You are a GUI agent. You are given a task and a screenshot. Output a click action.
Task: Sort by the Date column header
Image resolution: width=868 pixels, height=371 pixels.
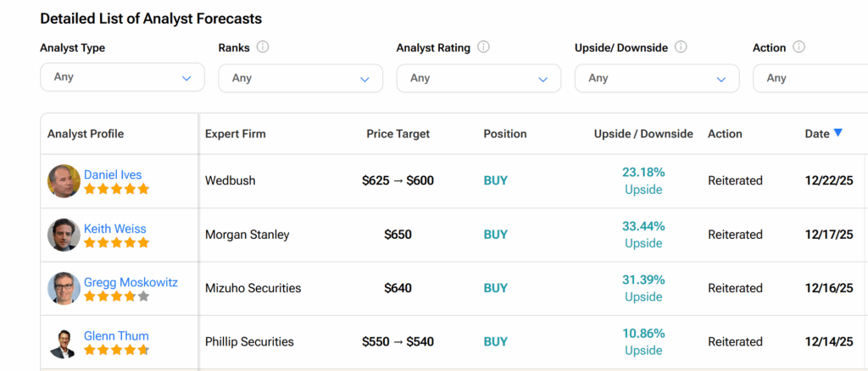[817, 134]
